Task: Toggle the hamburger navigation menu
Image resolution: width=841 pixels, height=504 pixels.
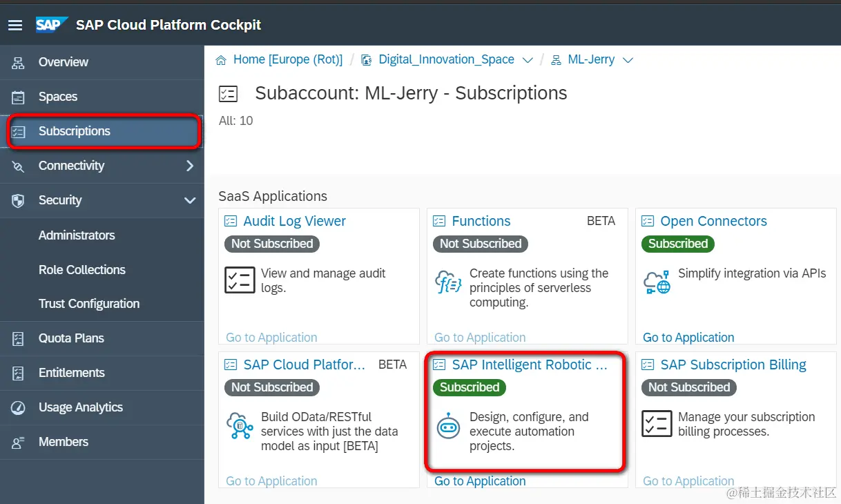Action: tap(14, 25)
